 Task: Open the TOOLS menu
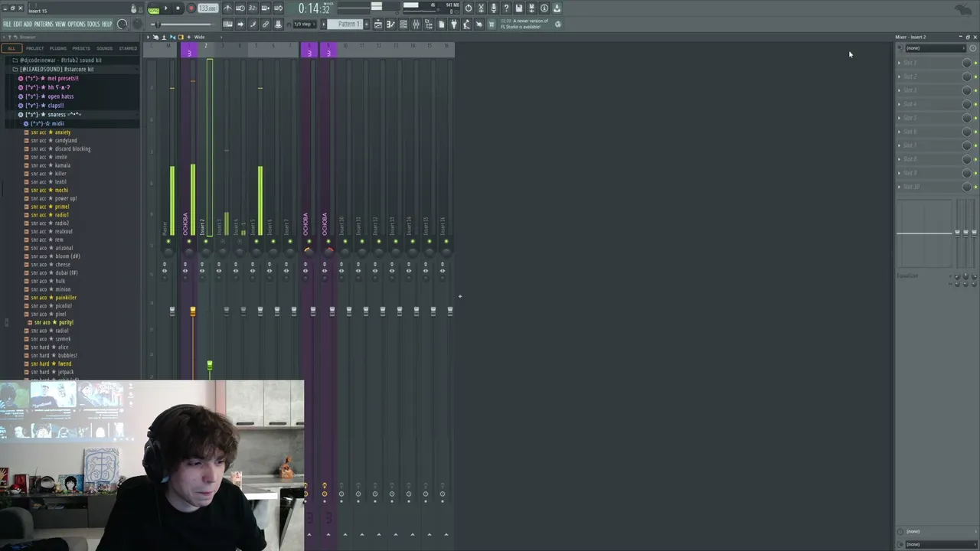click(93, 24)
